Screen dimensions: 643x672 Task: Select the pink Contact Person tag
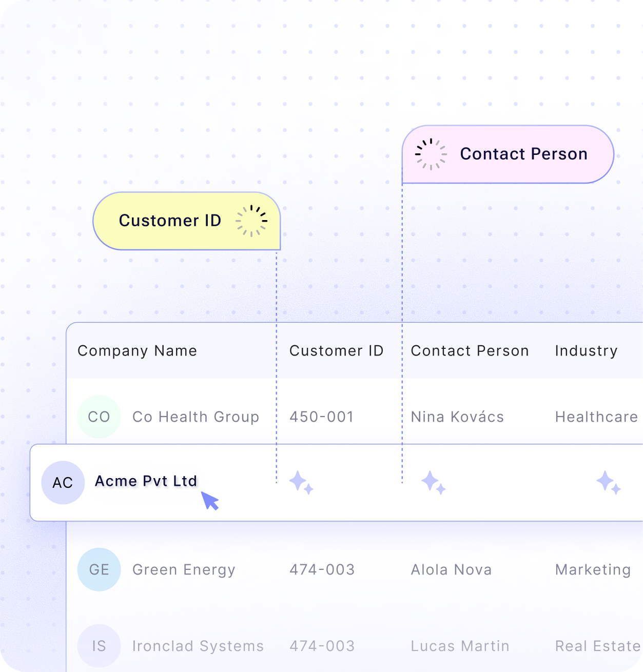(x=523, y=154)
